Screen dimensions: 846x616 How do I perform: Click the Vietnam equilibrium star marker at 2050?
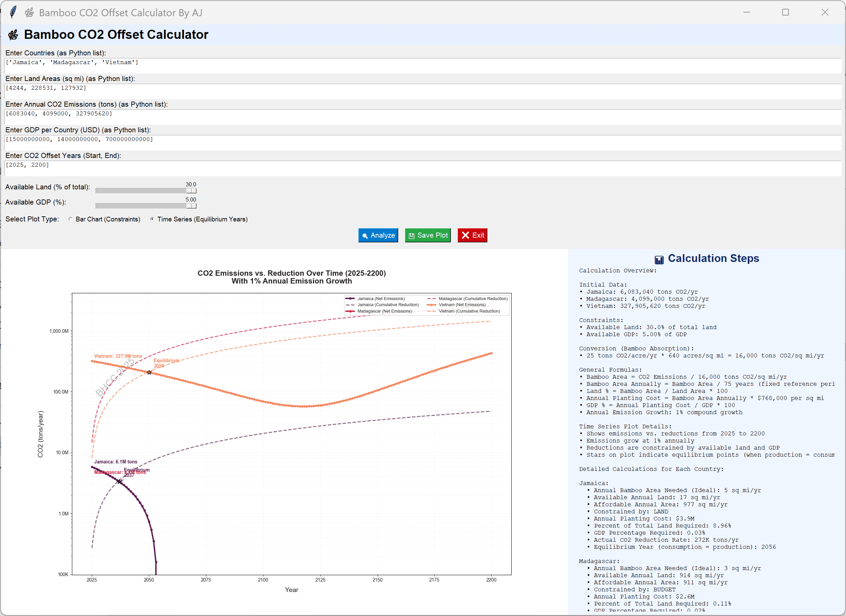point(149,372)
